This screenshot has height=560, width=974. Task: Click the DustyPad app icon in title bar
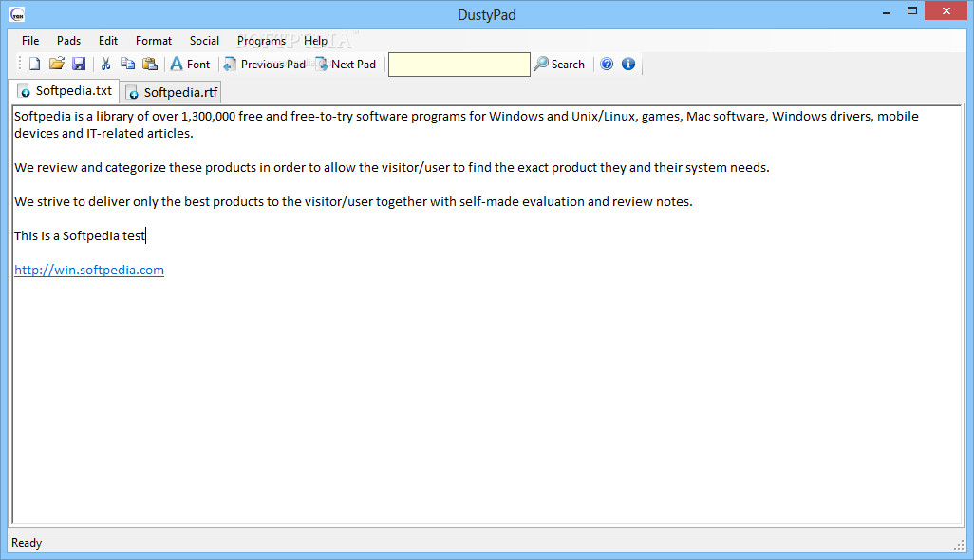coord(17,13)
